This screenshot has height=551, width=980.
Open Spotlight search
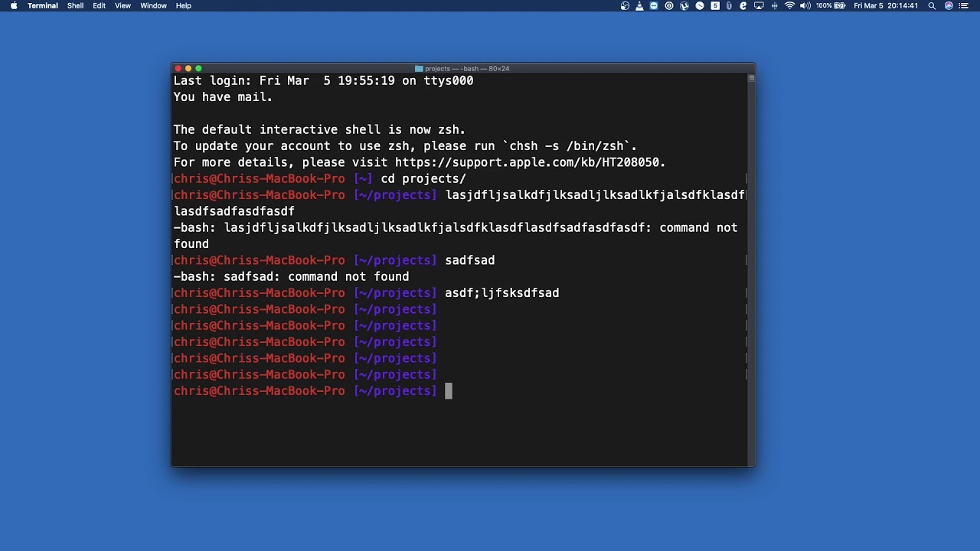click(x=932, y=5)
